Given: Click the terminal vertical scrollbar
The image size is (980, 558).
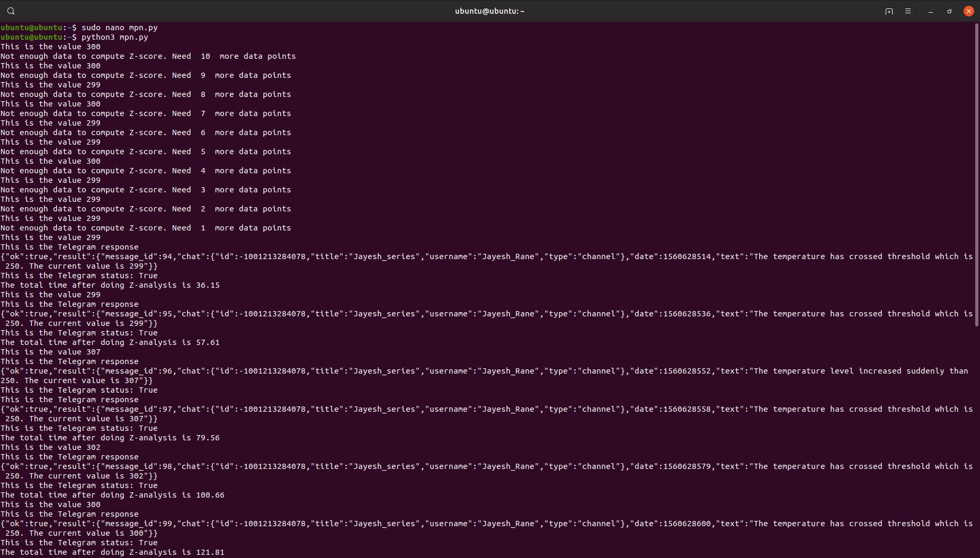Looking at the screenshot, I should pos(976,175).
